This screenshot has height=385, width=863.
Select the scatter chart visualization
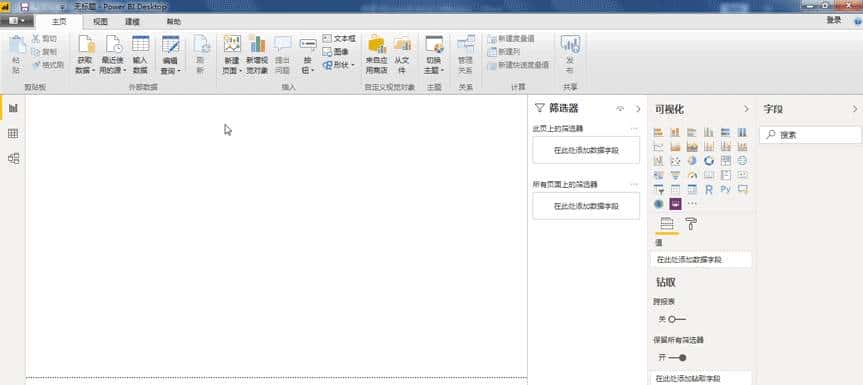pos(675,161)
